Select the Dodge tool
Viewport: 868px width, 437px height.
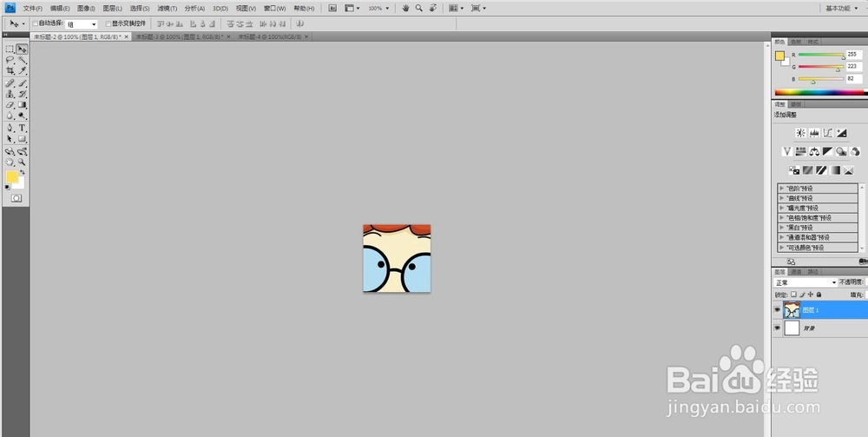22,116
